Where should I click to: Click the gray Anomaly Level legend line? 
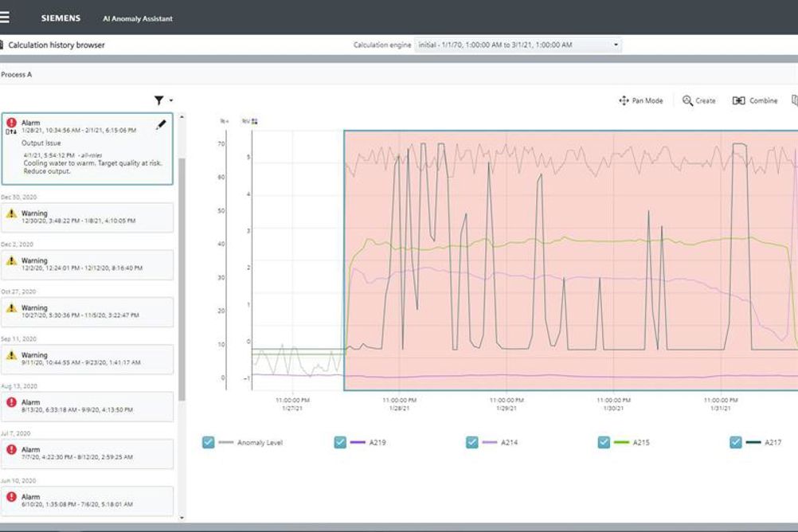[226, 442]
